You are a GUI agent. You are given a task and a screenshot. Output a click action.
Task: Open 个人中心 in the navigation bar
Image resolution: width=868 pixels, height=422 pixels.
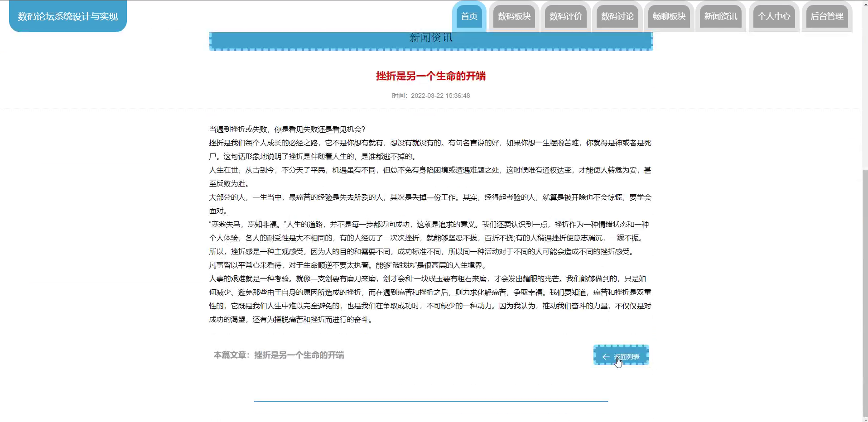tap(774, 16)
